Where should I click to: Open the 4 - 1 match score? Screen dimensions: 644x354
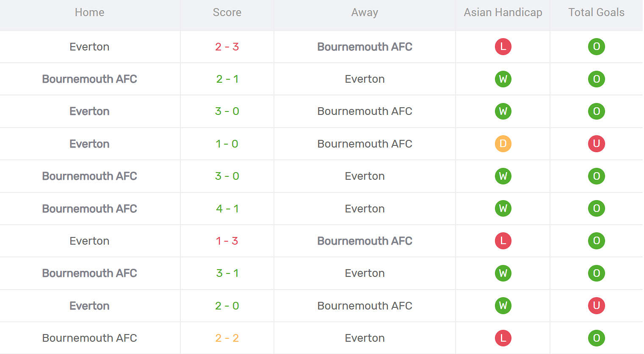click(227, 209)
